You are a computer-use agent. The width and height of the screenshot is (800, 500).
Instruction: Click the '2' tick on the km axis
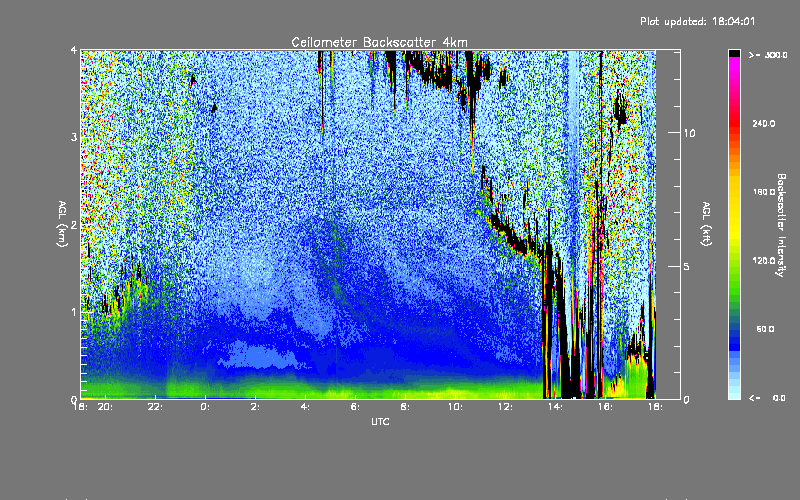(x=74, y=225)
